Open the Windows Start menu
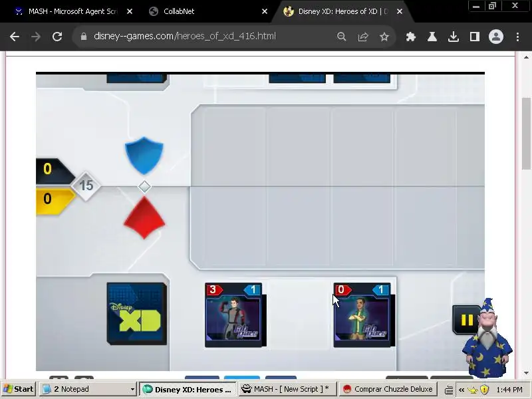The height and width of the screenshot is (399, 532). [19, 389]
